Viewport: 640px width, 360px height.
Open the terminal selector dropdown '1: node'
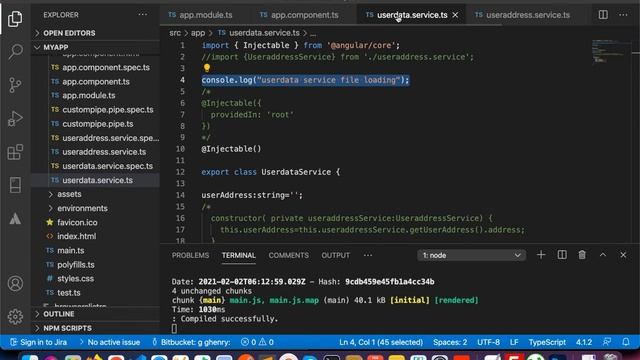tap(471, 255)
